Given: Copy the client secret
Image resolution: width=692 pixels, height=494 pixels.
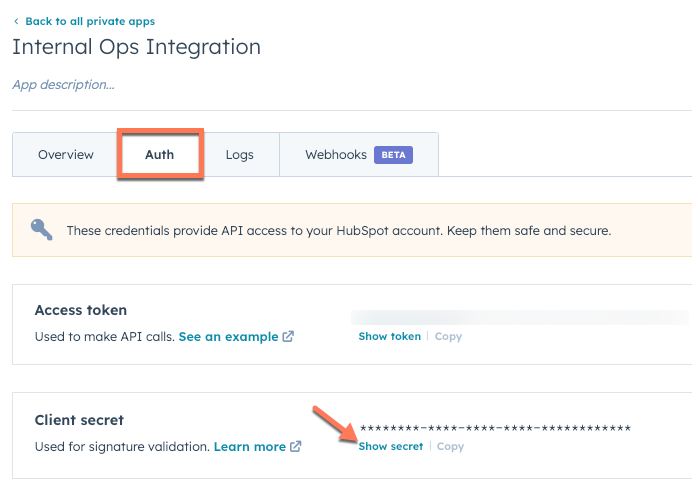Looking at the screenshot, I should click(x=450, y=446).
